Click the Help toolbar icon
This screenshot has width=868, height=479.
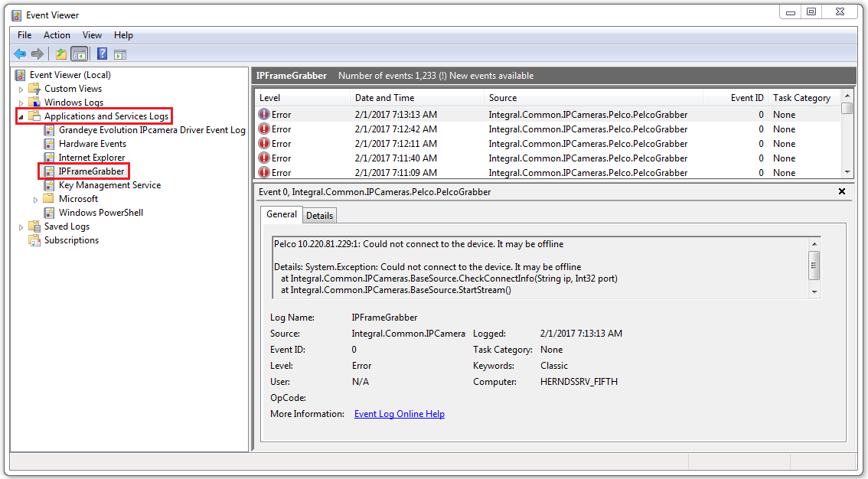[x=102, y=54]
